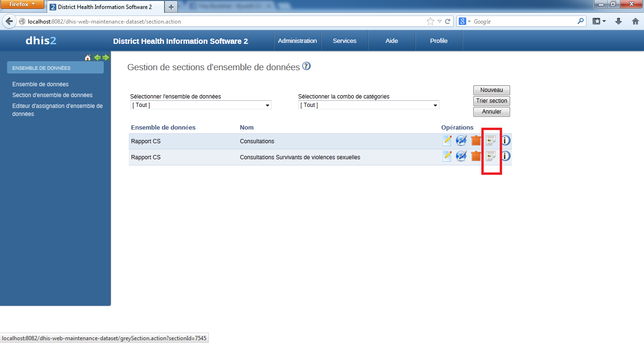This screenshot has height=343, width=644.
Task: Delete the Survivants de violences sexuelles section
Action: tap(476, 156)
